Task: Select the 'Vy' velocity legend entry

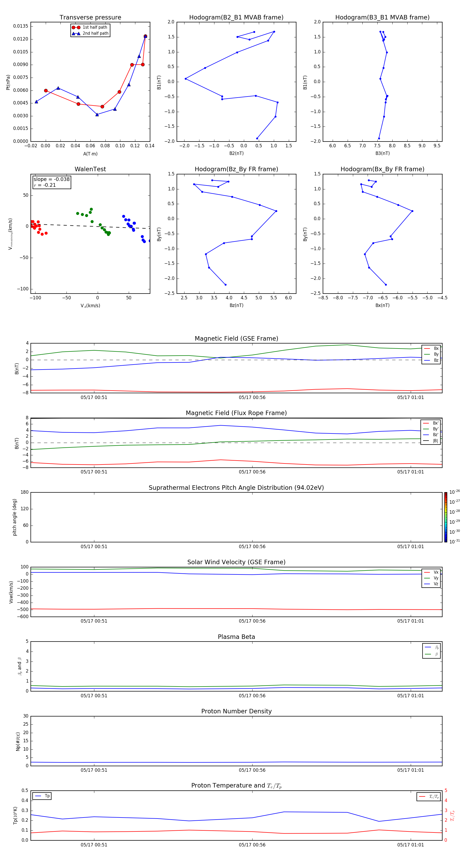Action: (x=431, y=578)
